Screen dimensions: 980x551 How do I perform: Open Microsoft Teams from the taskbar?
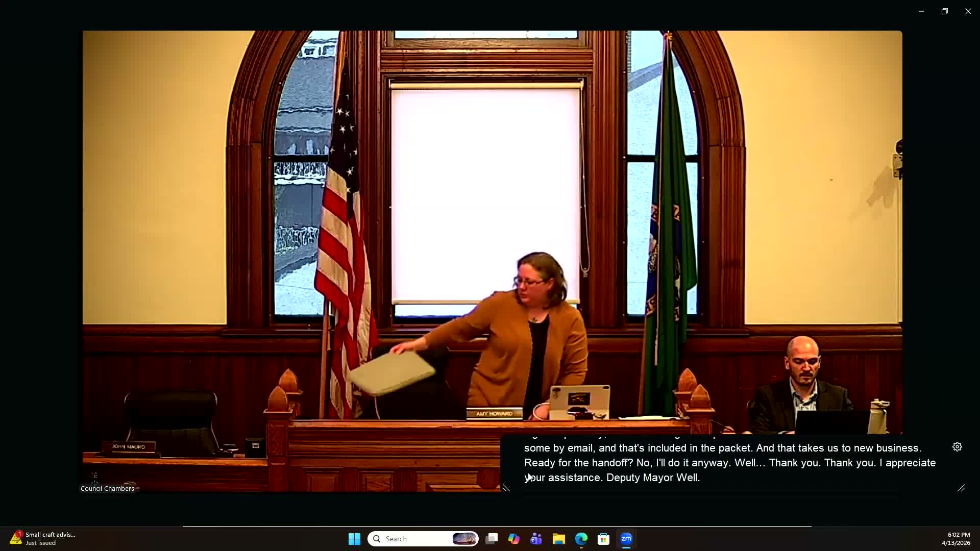click(536, 539)
